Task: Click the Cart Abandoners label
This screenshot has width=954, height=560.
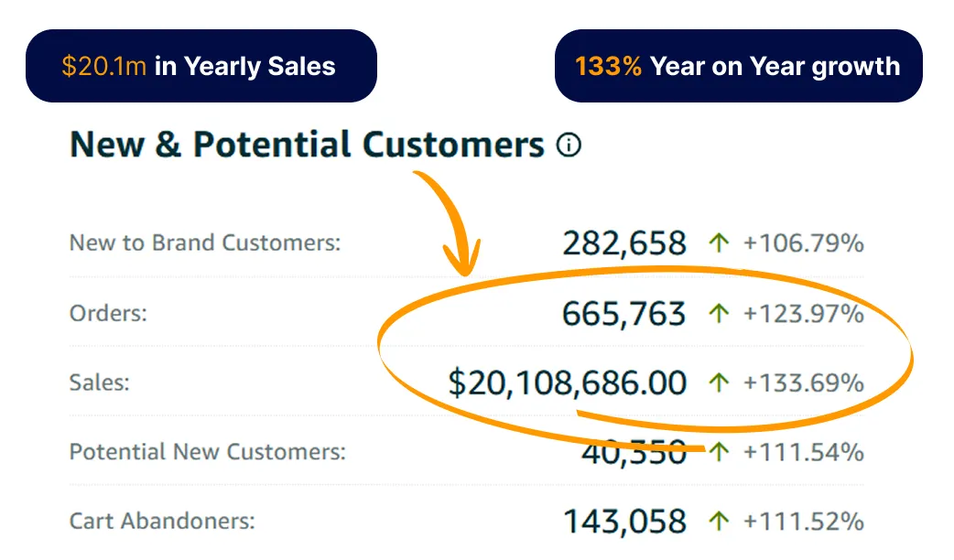Action: pyautogui.click(x=162, y=521)
